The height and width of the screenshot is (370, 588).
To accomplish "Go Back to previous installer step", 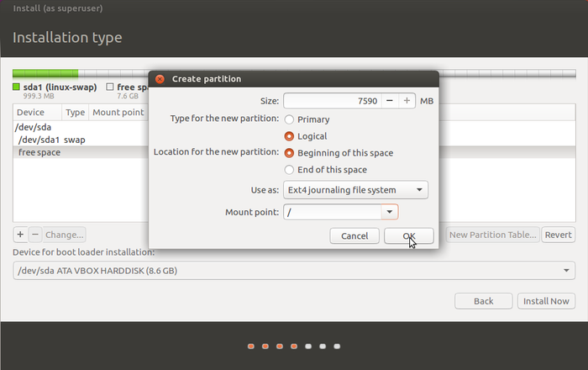I will [483, 301].
